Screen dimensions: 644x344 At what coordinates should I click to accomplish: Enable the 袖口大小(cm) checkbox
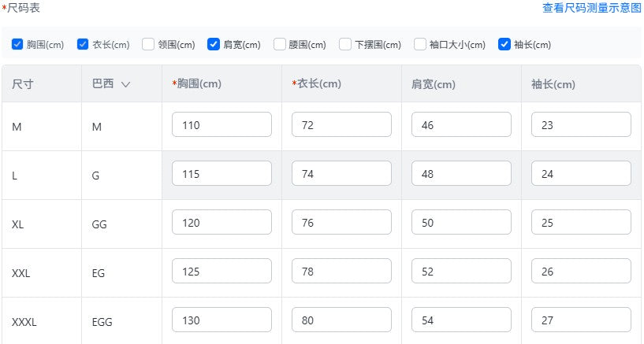pos(420,45)
